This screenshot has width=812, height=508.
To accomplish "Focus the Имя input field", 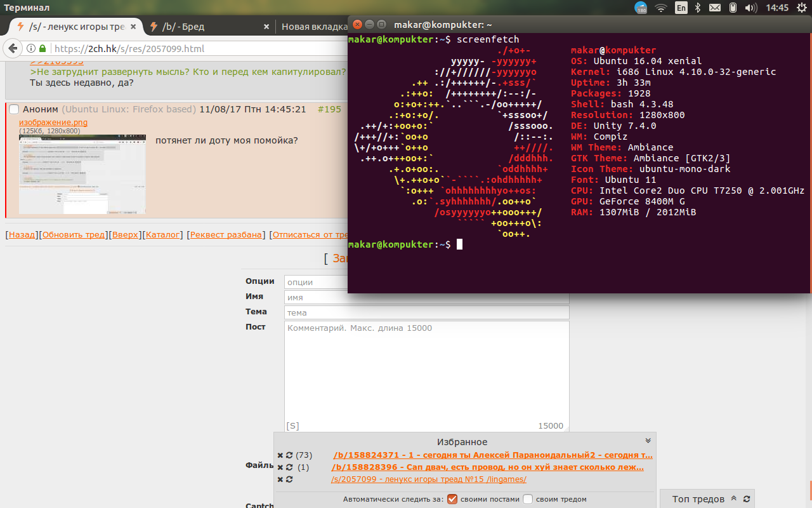I will (426, 297).
